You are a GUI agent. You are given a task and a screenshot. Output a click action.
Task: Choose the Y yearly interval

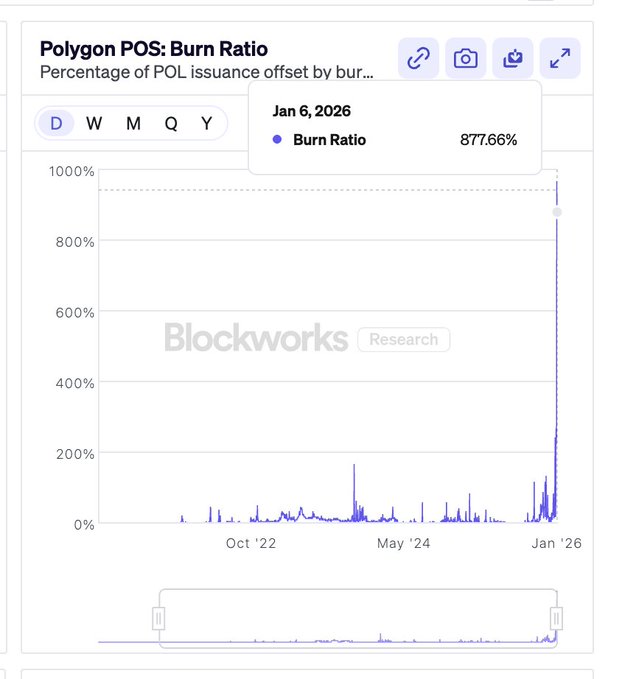[206, 123]
